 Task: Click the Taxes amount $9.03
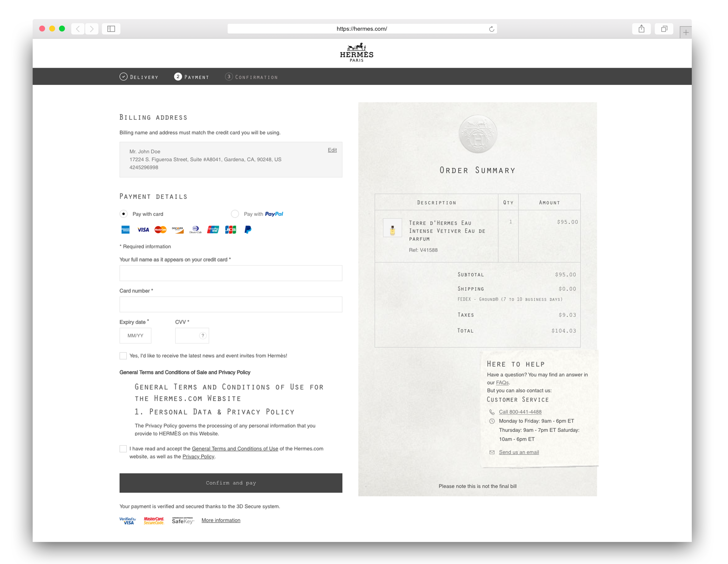tap(567, 315)
